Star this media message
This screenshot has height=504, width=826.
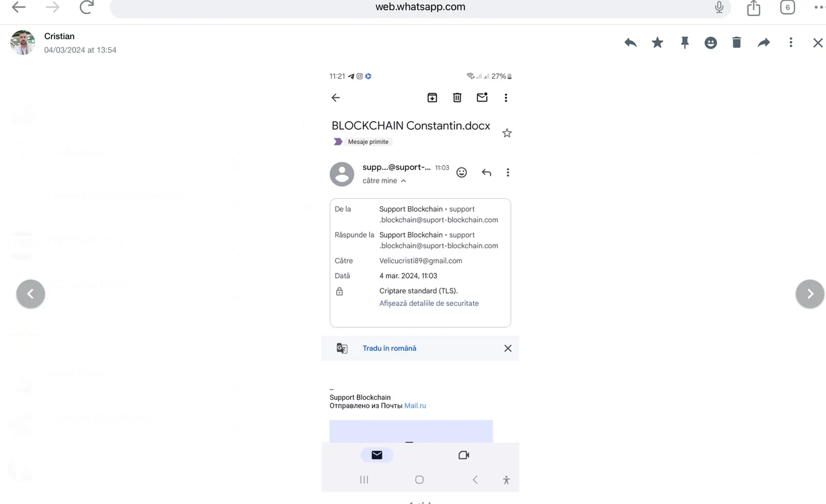(x=657, y=42)
